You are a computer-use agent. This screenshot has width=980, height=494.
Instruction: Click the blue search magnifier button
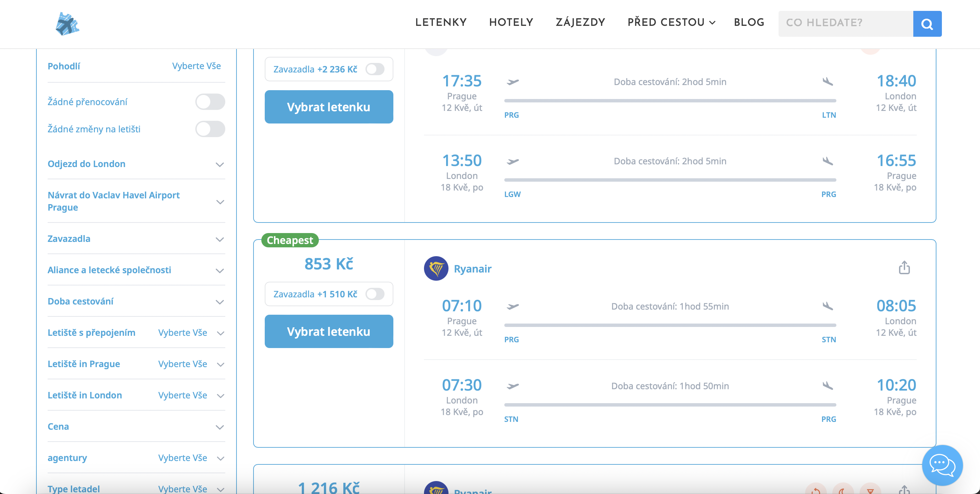pos(927,23)
